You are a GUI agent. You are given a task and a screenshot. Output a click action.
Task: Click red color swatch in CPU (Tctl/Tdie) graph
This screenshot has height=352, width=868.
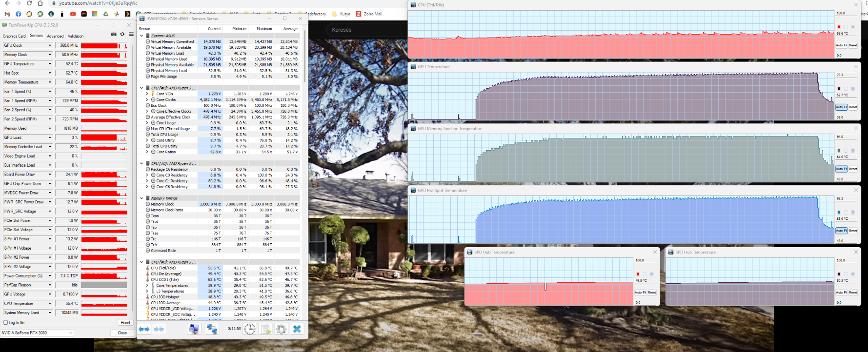coord(839,27)
